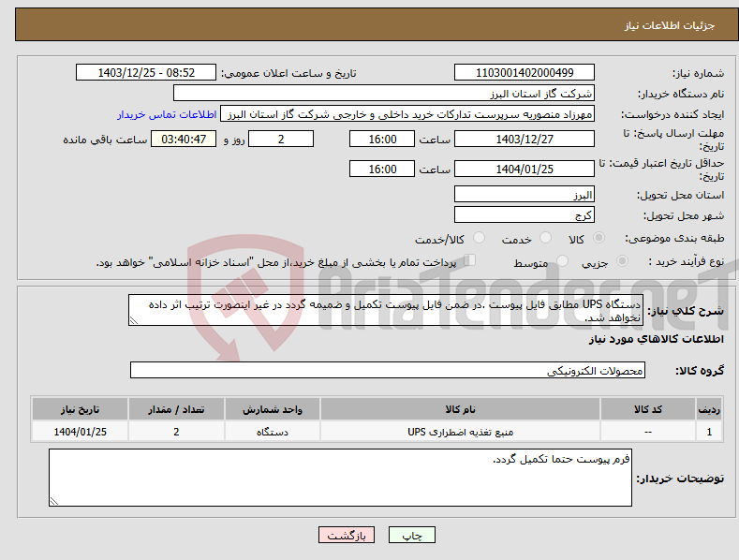Click the response deadline date 1403/12/27
The image size is (739, 560).
click(x=525, y=139)
